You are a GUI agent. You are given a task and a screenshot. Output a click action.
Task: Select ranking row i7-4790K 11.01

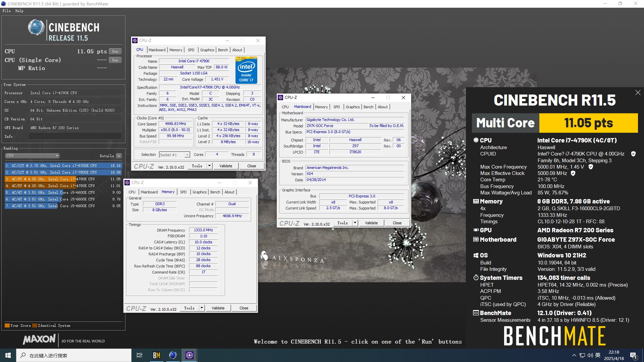tap(63, 186)
